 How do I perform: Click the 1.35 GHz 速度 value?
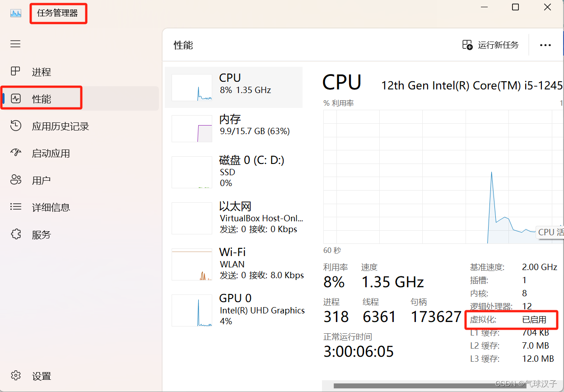coord(392,282)
